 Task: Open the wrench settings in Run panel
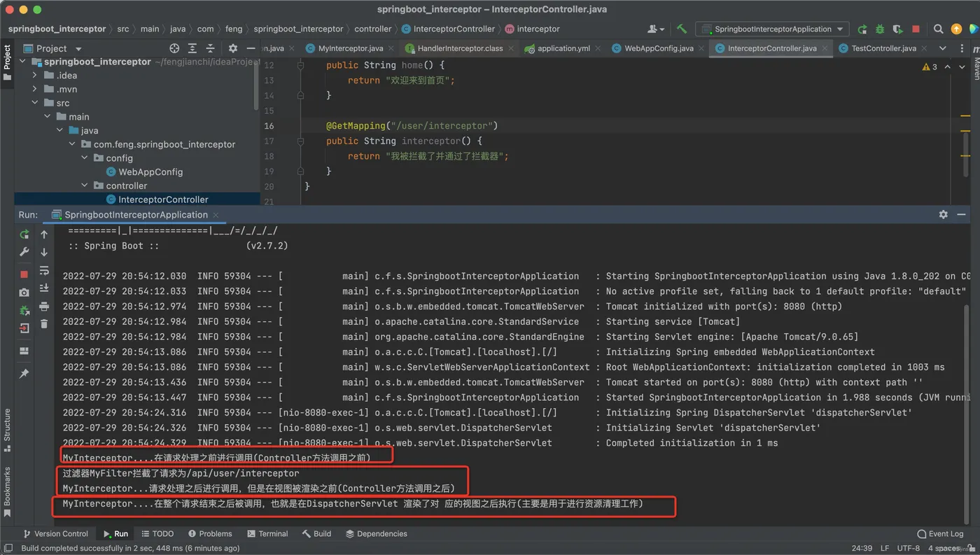click(24, 252)
